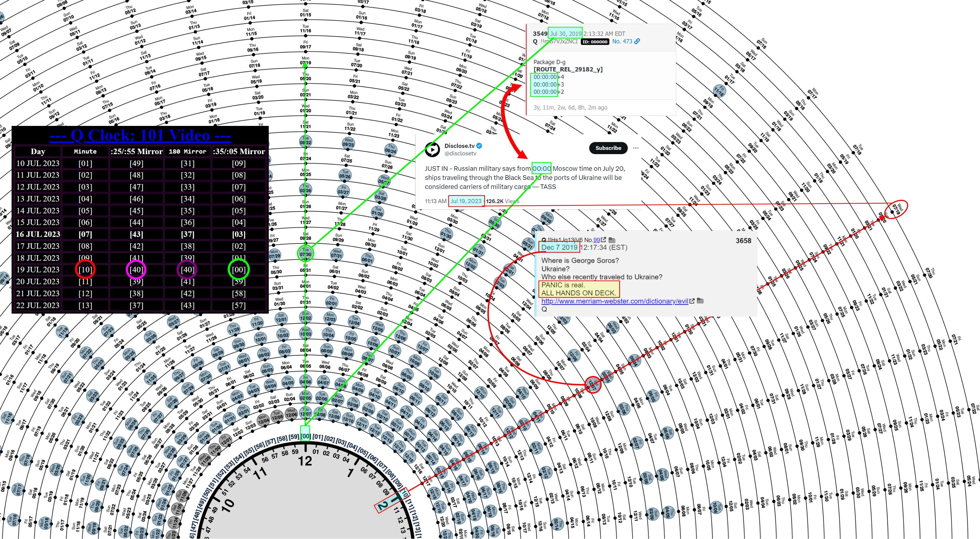This screenshot has height=539, width=980.
Task: Click post number 3549
Action: [x=540, y=34]
